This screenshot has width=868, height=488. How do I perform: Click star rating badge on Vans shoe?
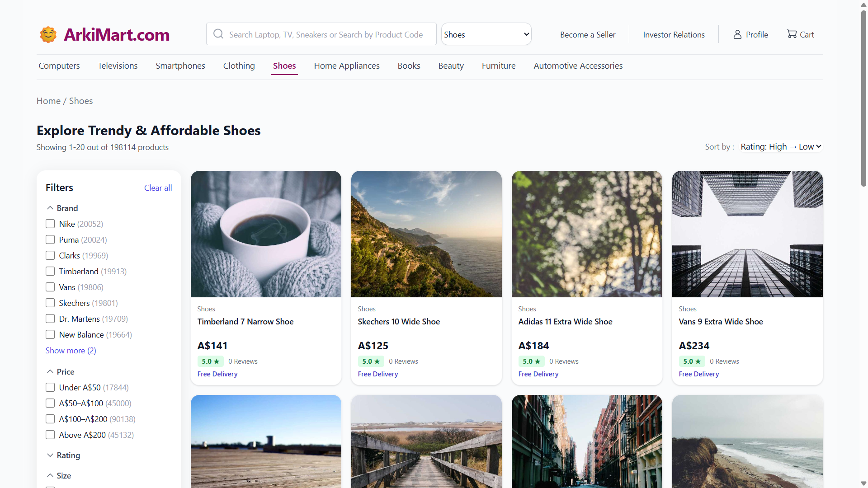[692, 361]
